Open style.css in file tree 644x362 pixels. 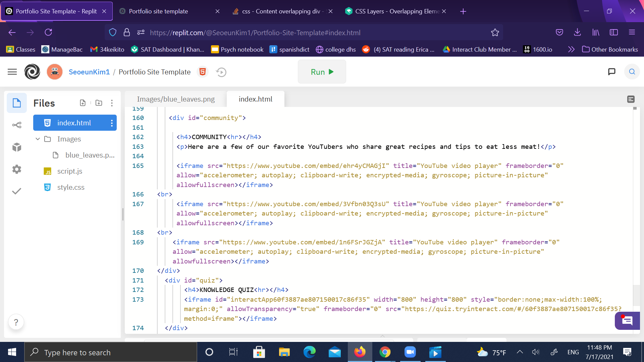[x=71, y=187]
